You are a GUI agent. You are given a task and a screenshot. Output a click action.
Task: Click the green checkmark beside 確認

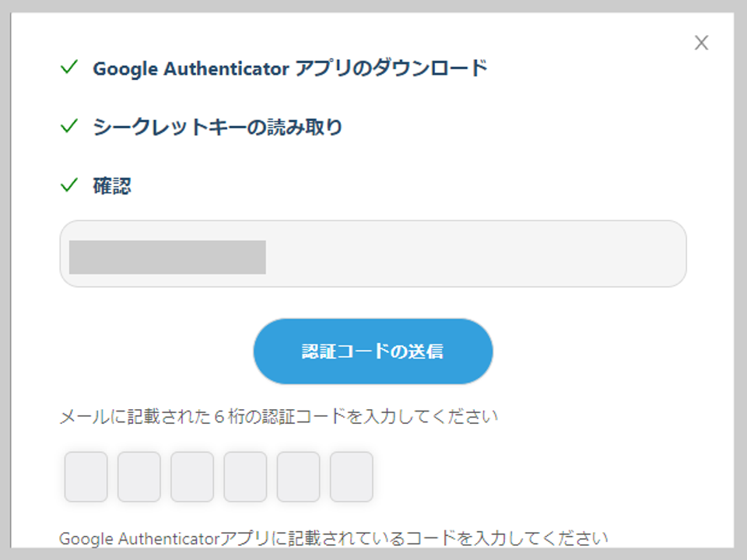coord(69,185)
